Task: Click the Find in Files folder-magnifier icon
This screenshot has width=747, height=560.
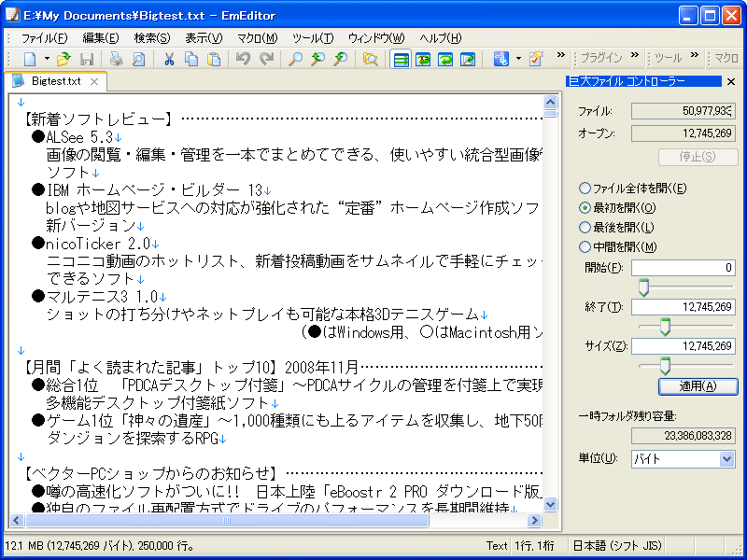Action: tap(370, 59)
